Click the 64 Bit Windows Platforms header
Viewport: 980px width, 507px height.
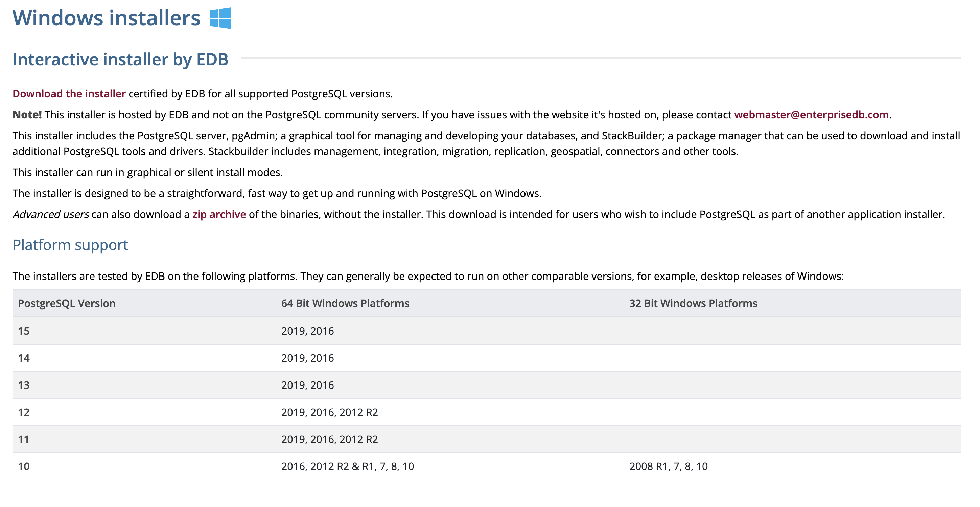(345, 303)
